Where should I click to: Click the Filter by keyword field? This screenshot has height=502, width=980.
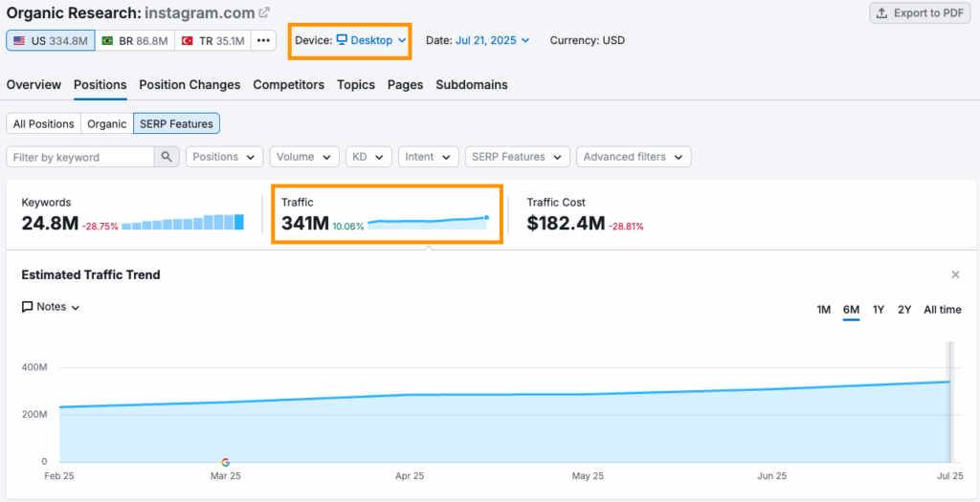80,157
